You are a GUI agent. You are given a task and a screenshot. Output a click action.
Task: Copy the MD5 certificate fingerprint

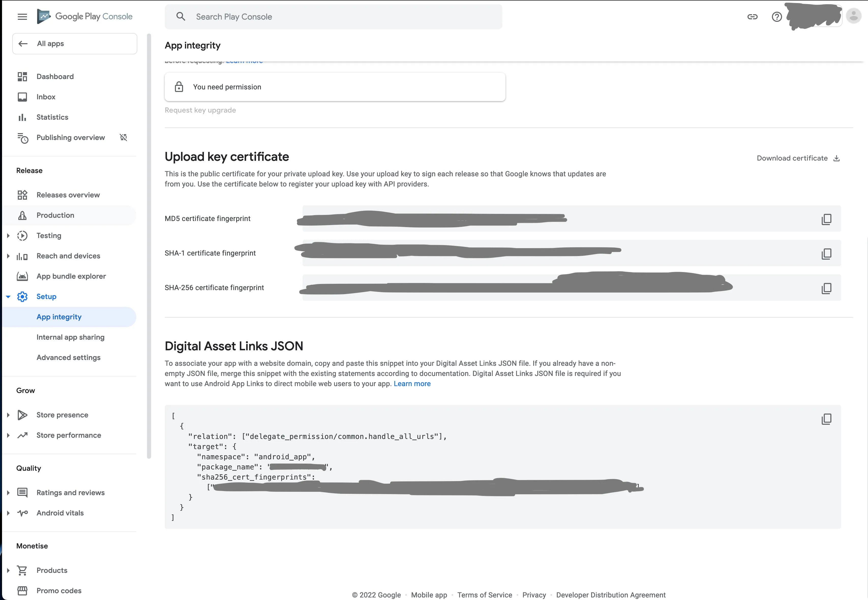click(826, 219)
